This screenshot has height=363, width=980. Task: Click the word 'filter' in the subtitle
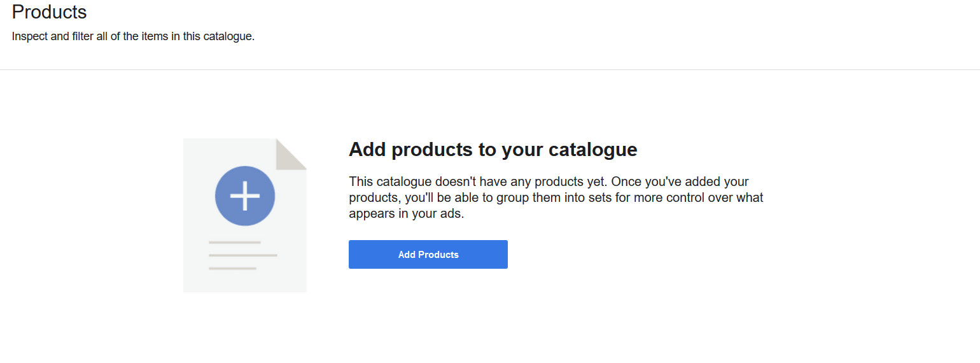coord(83,36)
